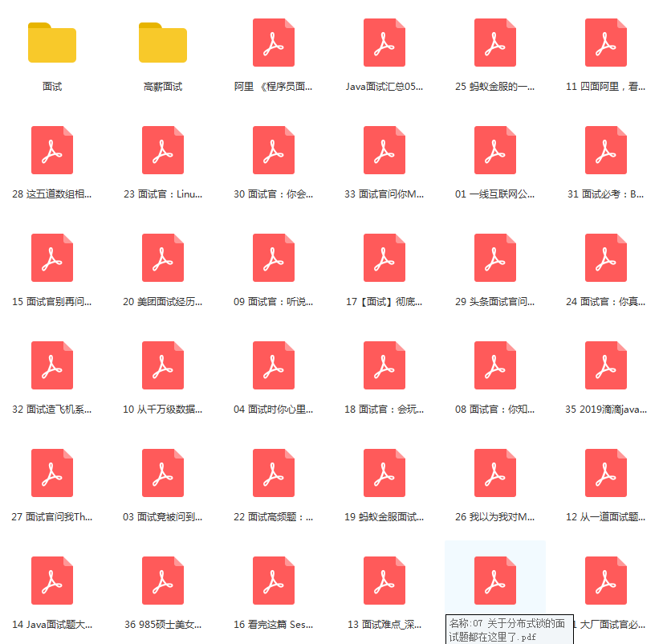Select the PDF icon for 18 面试官：会玩...
This screenshot has width=663, height=644.
(384, 365)
